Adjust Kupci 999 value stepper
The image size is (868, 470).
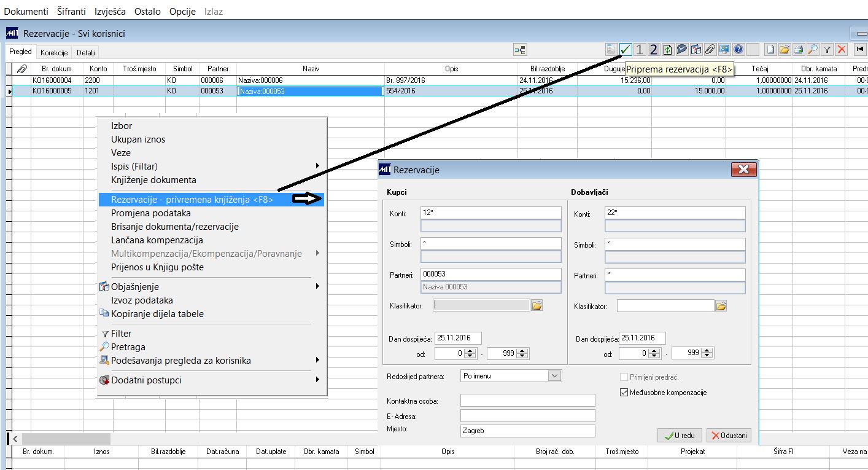click(x=522, y=353)
